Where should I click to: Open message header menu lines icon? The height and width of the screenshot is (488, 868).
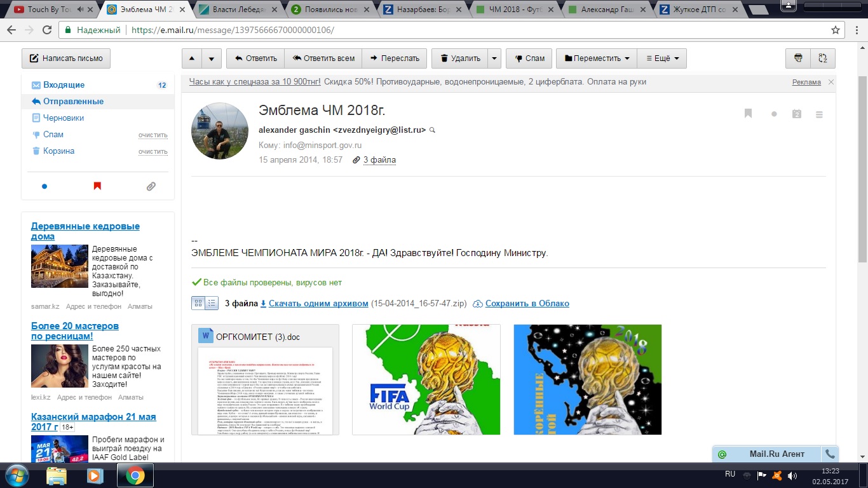pos(819,114)
